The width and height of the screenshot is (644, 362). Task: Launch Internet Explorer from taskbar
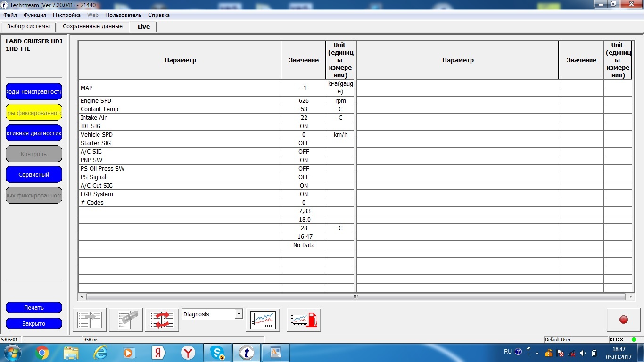[x=100, y=353]
